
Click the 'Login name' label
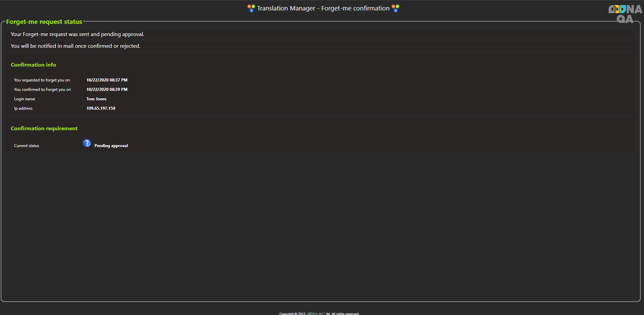25,99
